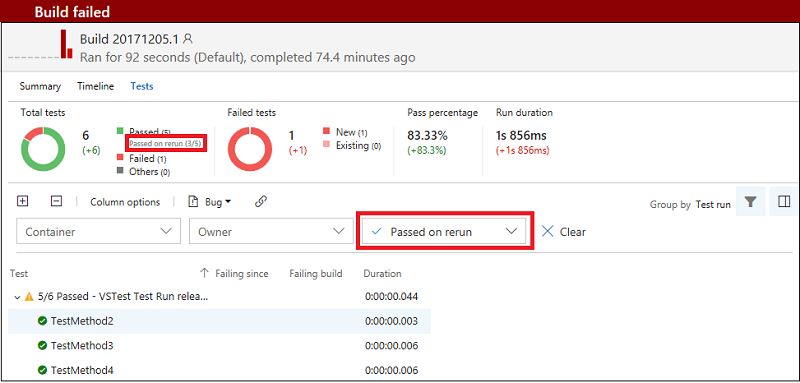Click the 83.33% pass percentage value
This screenshot has width=800, height=383.
427,136
